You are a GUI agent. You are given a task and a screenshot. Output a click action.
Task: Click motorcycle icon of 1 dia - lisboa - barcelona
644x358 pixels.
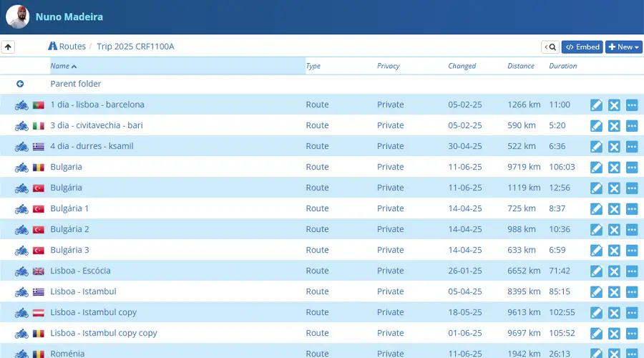(21, 105)
